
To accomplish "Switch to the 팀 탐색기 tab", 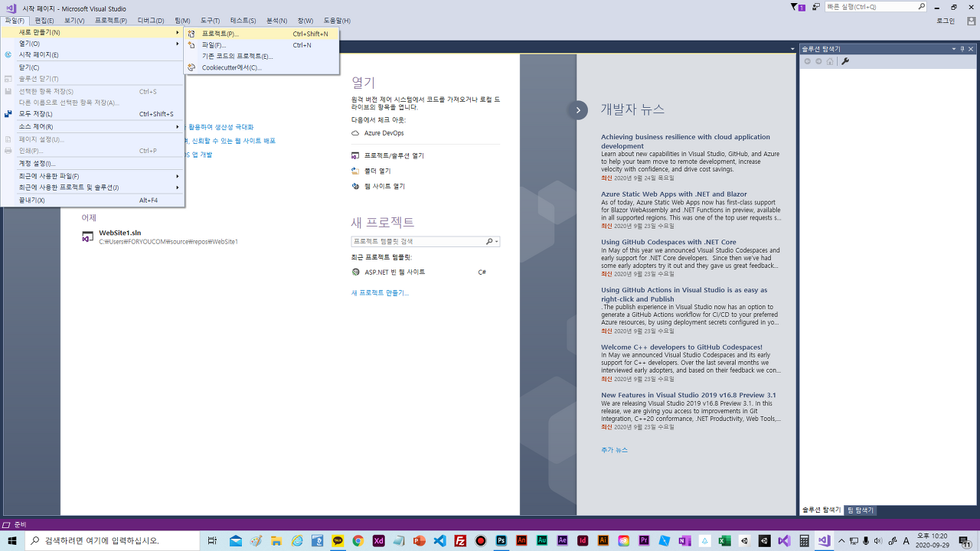I will click(860, 510).
